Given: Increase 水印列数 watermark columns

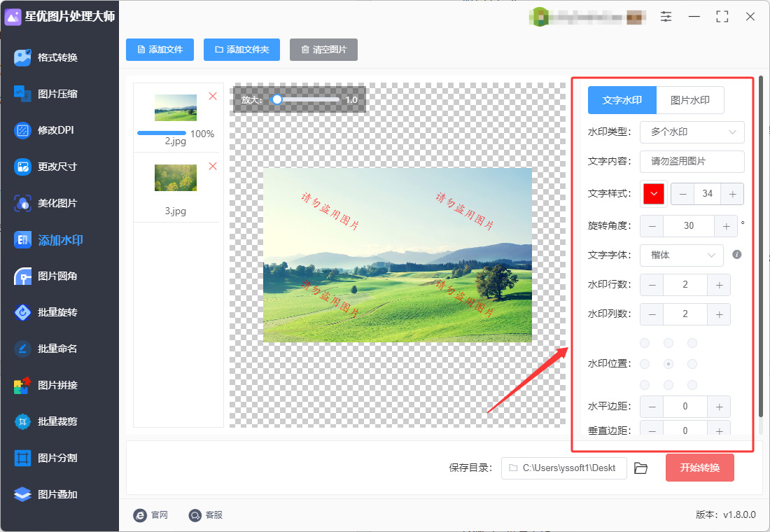Looking at the screenshot, I should [x=719, y=314].
